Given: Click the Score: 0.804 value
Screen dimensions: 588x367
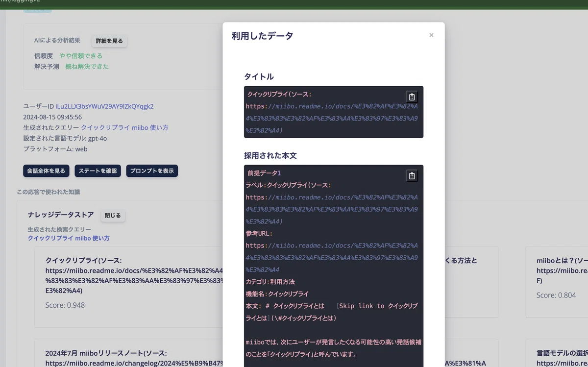Looking at the screenshot, I should pos(556,295).
